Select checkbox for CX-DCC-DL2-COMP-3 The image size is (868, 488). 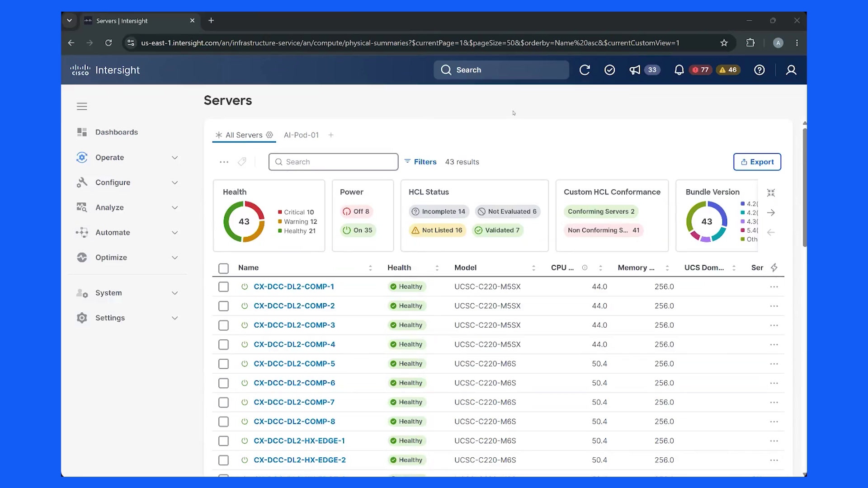pyautogui.click(x=223, y=325)
